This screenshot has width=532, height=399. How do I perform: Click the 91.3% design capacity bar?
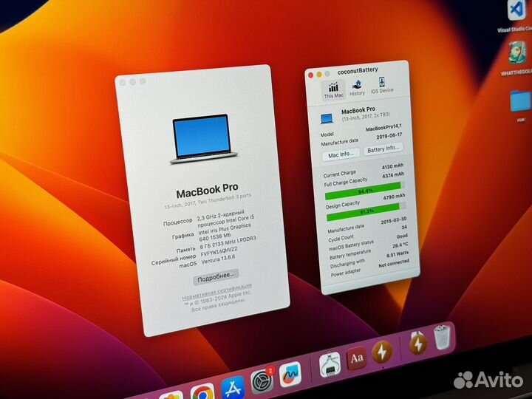coord(366,211)
